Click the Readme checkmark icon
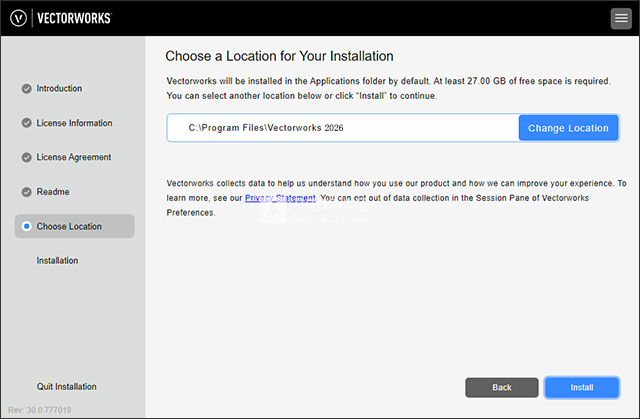This screenshot has height=419, width=640. [27, 191]
